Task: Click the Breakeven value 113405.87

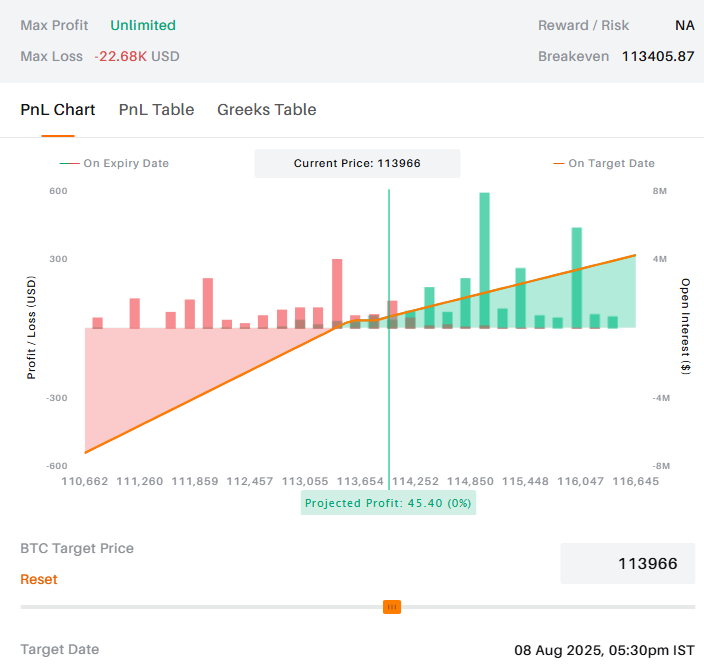Action: (657, 56)
